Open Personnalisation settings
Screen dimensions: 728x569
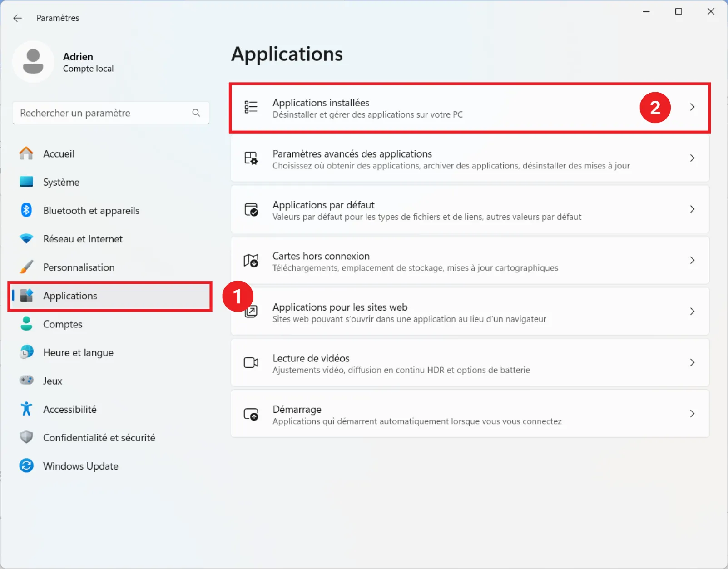[x=110, y=267]
